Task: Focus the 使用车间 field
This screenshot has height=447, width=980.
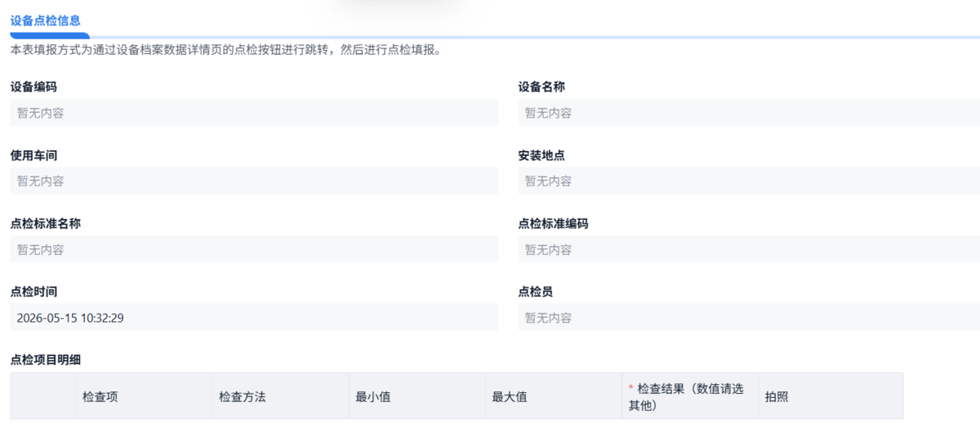Action: coord(254,181)
